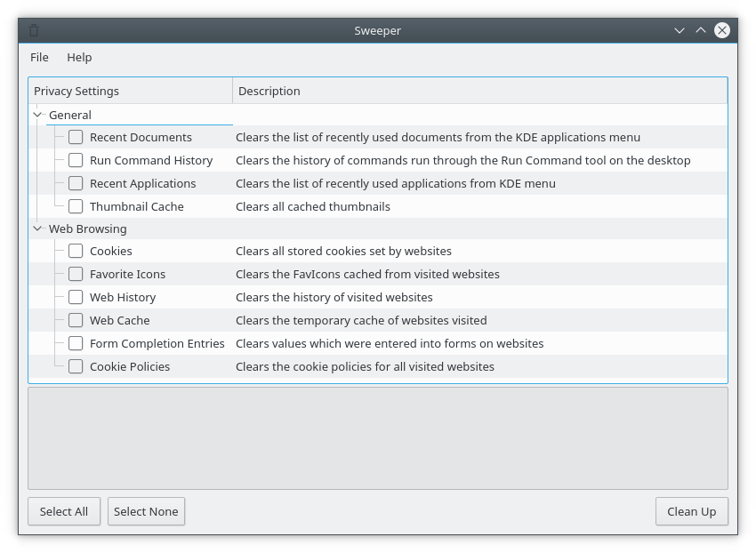Image resolution: width=756 pixels, height=553 pixels.
Task: Check the Form Completion Entries box
Action: coord(76,343)
